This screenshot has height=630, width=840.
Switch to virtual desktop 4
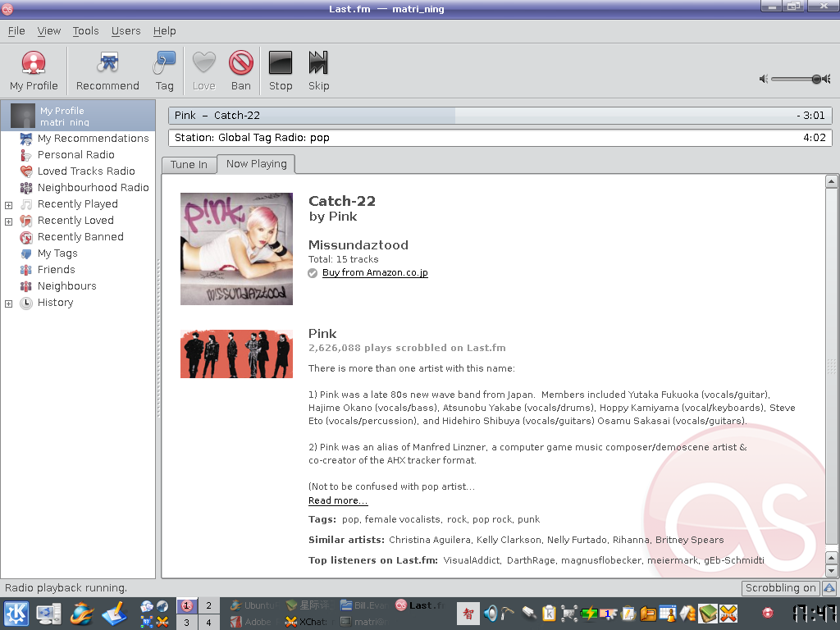pyautogui.click(x=208, y=623)
